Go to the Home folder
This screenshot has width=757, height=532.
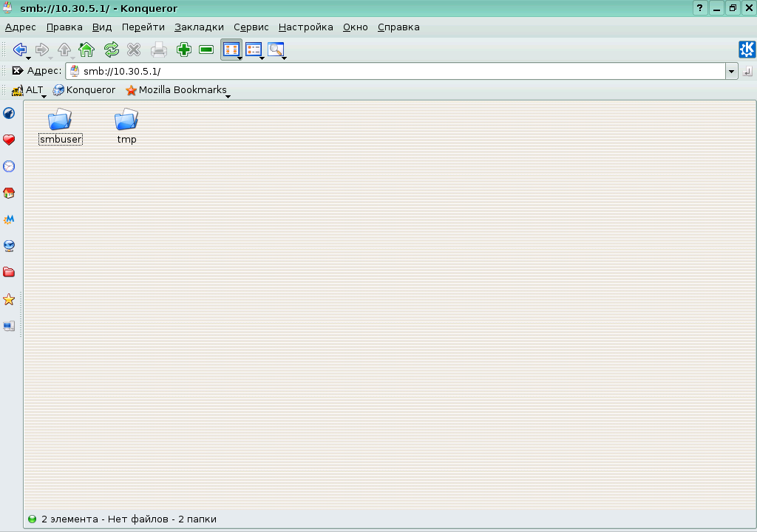coord(85,50)
